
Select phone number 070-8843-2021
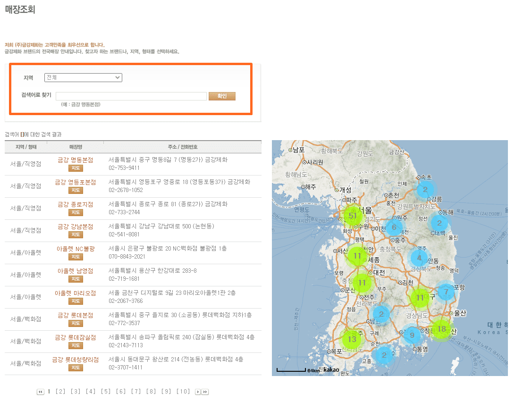click(127, 257)
